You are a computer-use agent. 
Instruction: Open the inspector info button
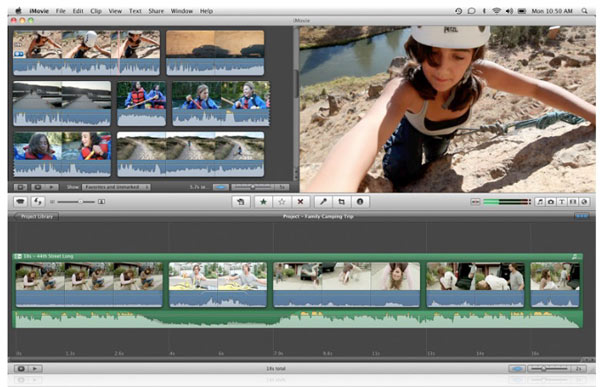click(360, 202)
